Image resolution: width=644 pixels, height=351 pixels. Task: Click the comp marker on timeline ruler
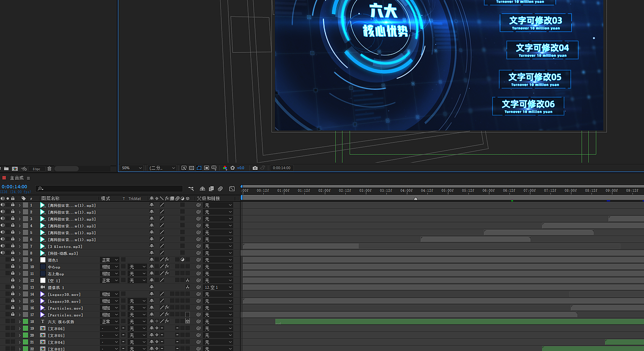416,199
